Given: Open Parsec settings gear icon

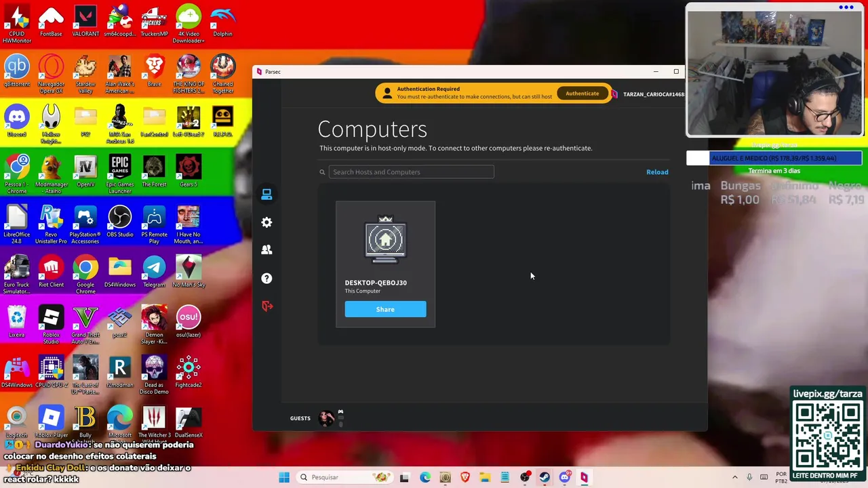Looking at the screenshot, I should point(267,222).
